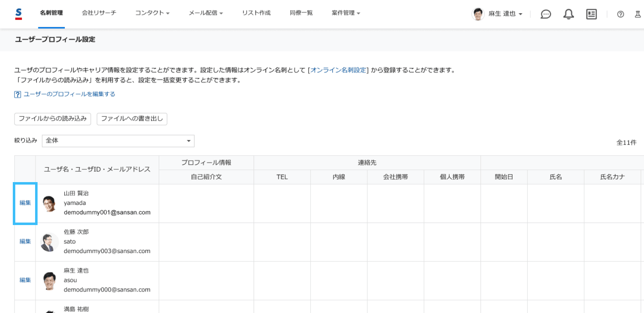Click the user ID yamada

(x=75, y=203)
